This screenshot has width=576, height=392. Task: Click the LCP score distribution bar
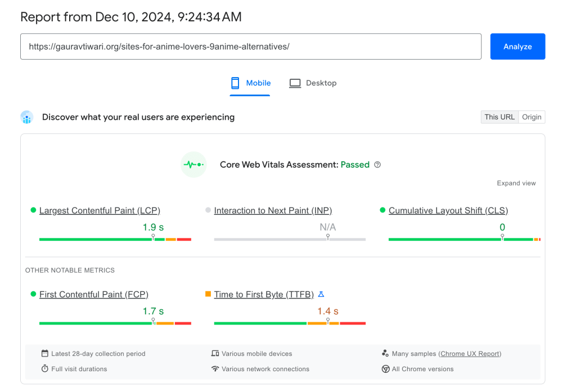click(x=112, y=238)
